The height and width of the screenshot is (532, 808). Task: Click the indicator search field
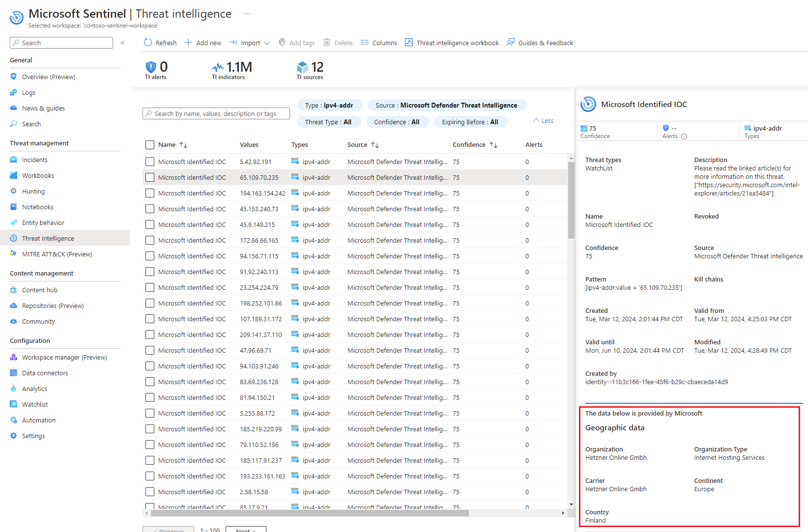tap(216, 113)
